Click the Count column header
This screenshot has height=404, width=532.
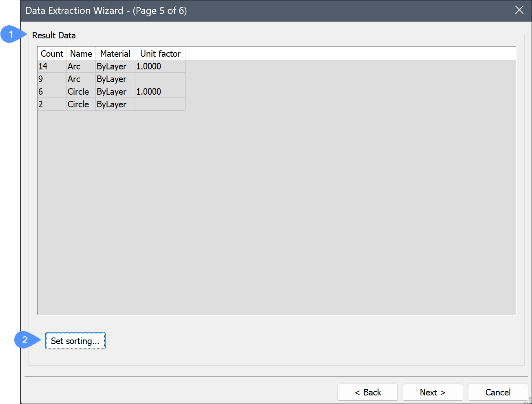tap(52, 53)
